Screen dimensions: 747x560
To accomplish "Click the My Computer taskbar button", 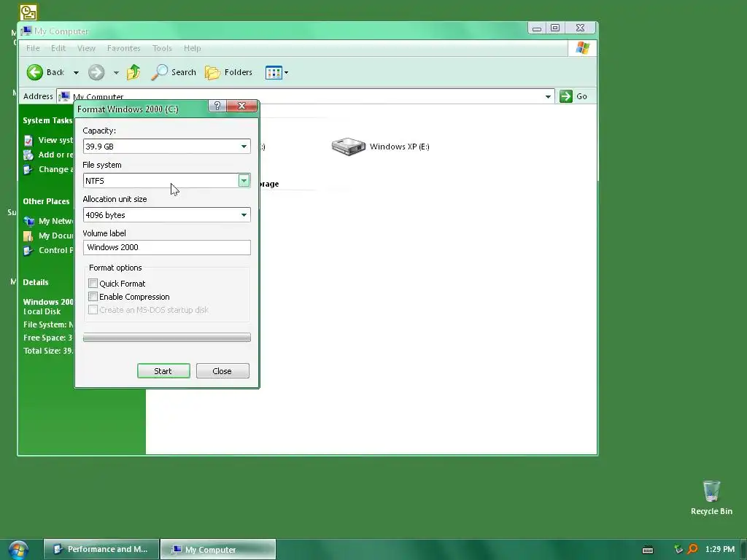I will [x=217, y=550].
